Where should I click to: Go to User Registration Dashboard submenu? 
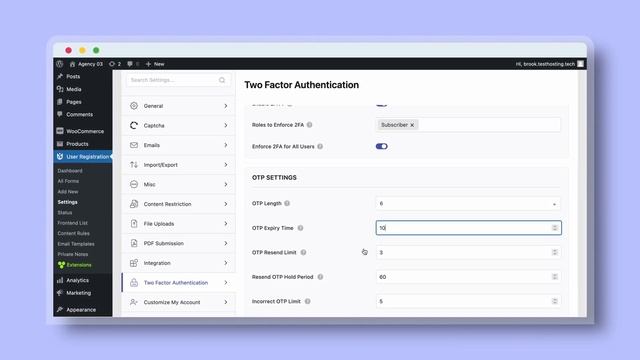tap(70, 171)
